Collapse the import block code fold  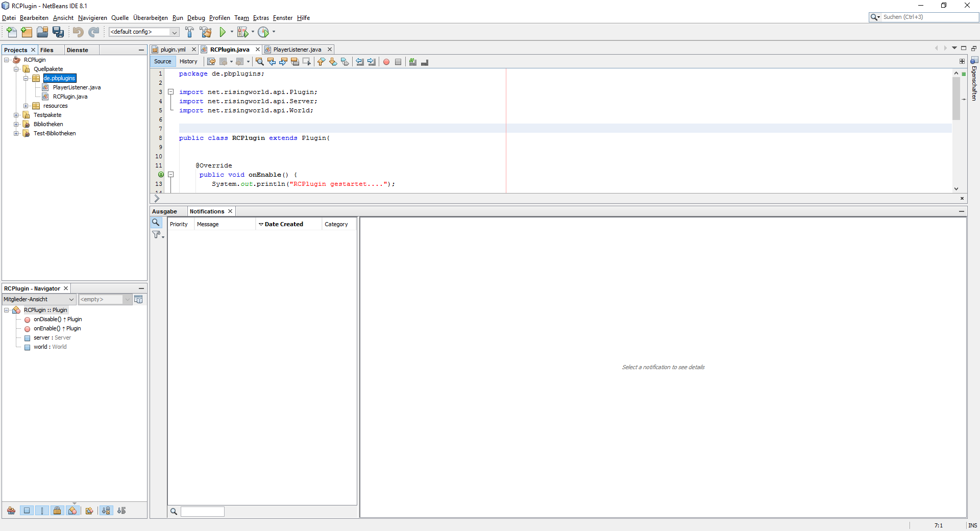pyautogui.click(x=171, y=92)
